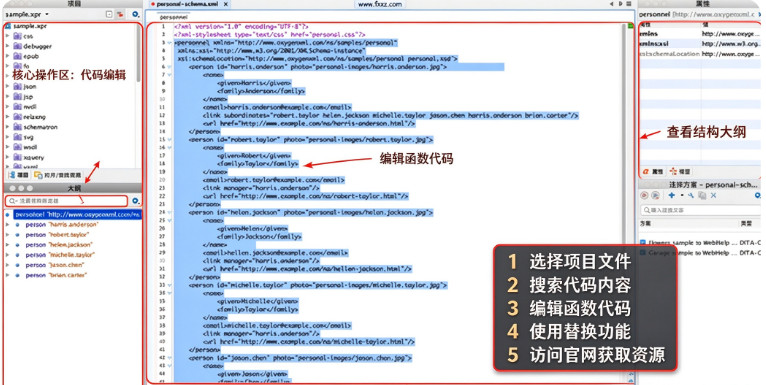
Task: Open the editor tab list icon
Action: 629,4
